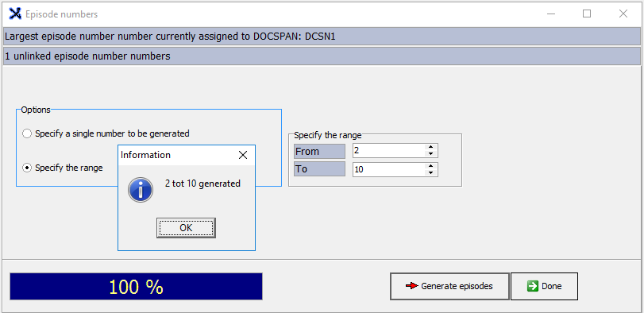This screenshot has width=644, height=313.
Task: Close the Information dialog with X
Action: tap(243, 155)
